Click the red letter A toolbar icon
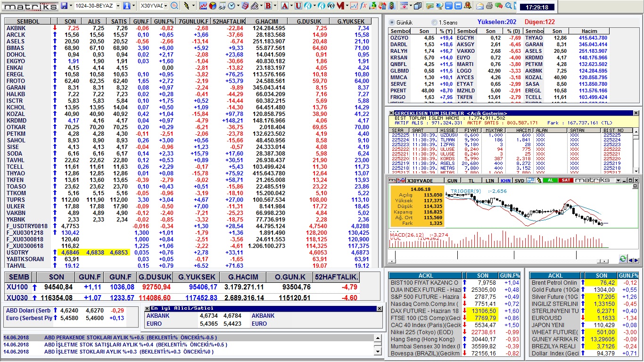644x362 pixels. tap(285, 6)
